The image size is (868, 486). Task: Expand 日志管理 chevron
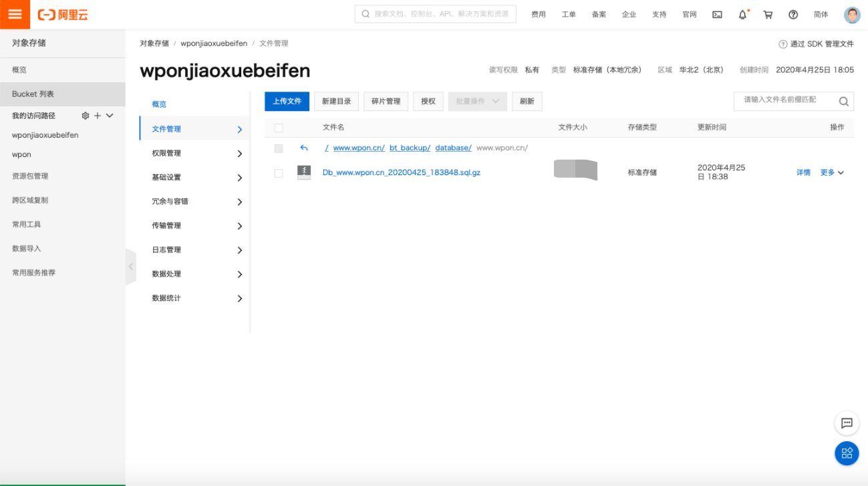click(x=240, y=250)
